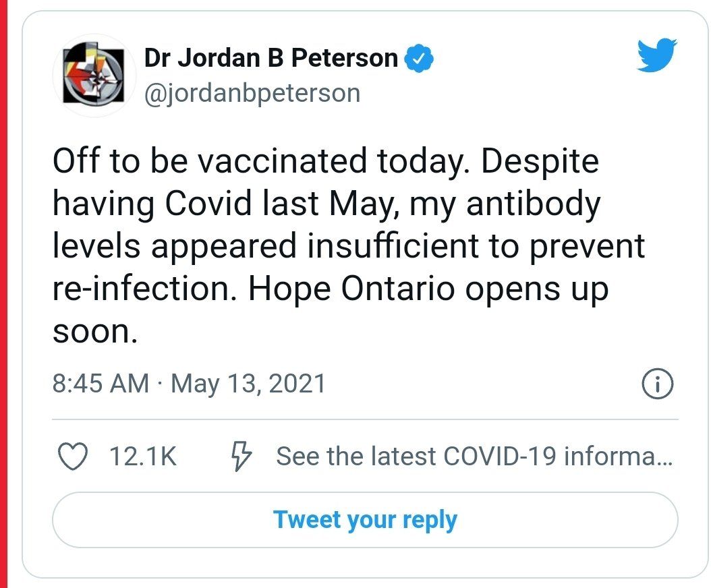Click the 12.1K likes count
The image size is (711, 588).
tap(142, 457)
